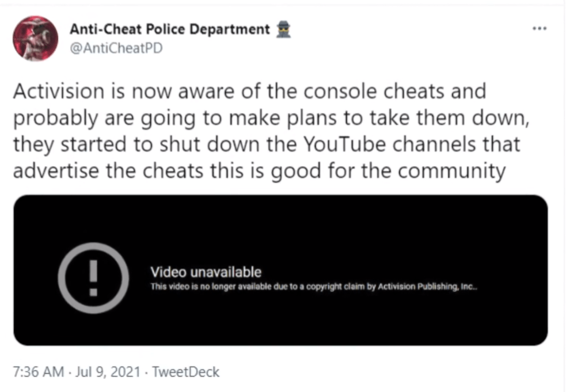
Task: Click "Activision Publishing, Inc." in the video notice
Action: [x=427, y=287]
